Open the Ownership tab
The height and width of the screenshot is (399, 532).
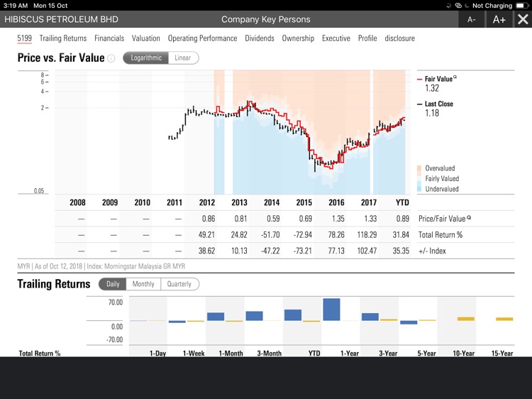pos(298,38)
